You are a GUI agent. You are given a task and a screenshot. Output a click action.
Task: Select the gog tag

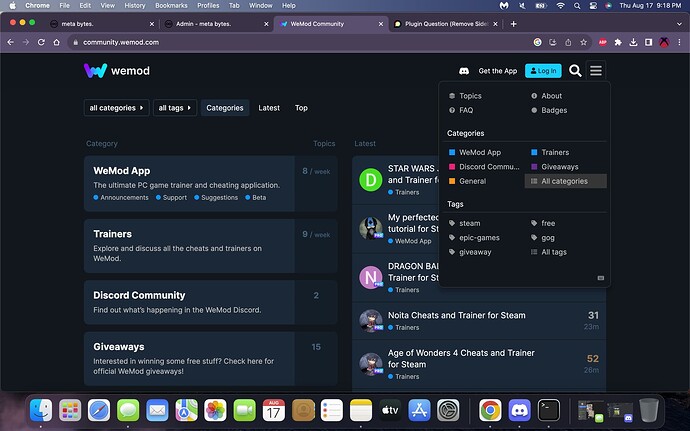pyautogui.click(x=543, y=238)
